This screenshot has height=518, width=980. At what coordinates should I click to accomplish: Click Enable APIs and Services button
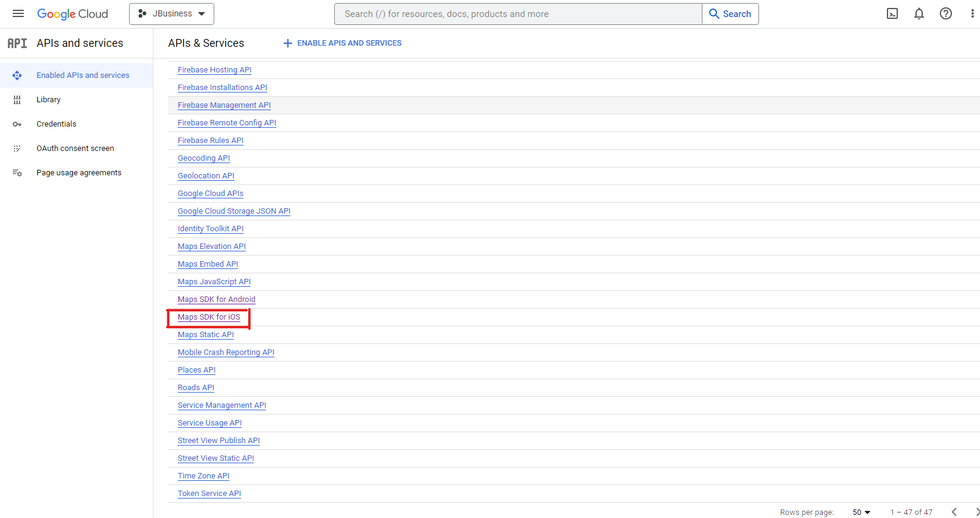pos(343,43)
